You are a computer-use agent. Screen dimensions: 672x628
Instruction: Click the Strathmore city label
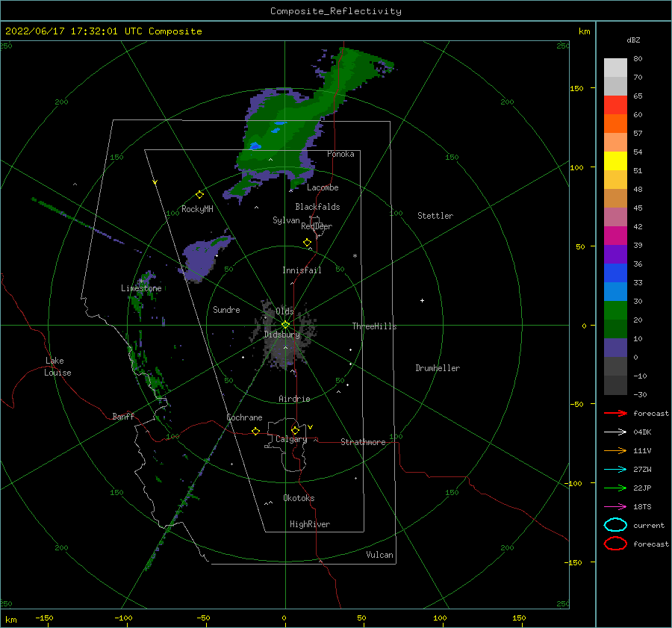363,442
